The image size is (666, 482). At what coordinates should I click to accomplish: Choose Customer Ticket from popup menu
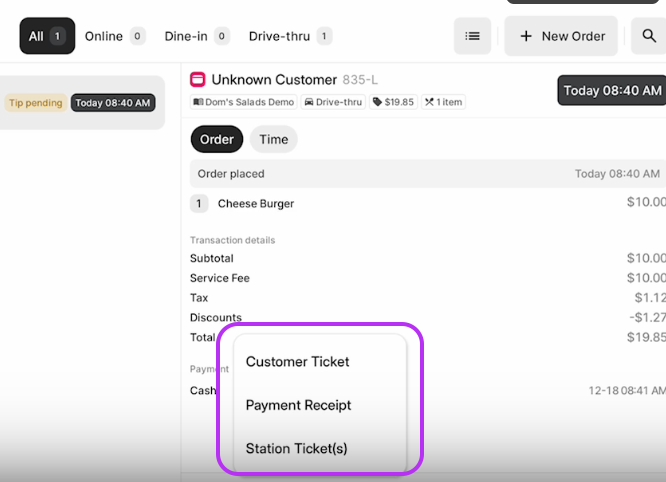coord(298,362)
